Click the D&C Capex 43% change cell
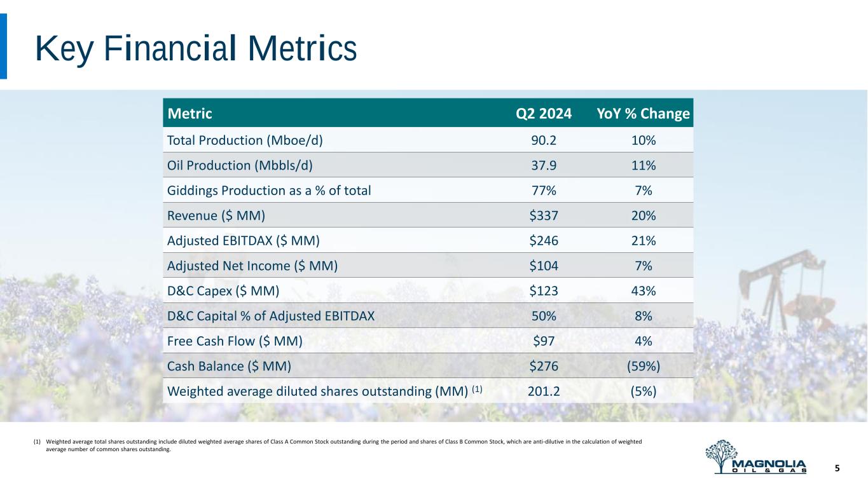Viewport: 868px width, 488px height. click(643, 290)
